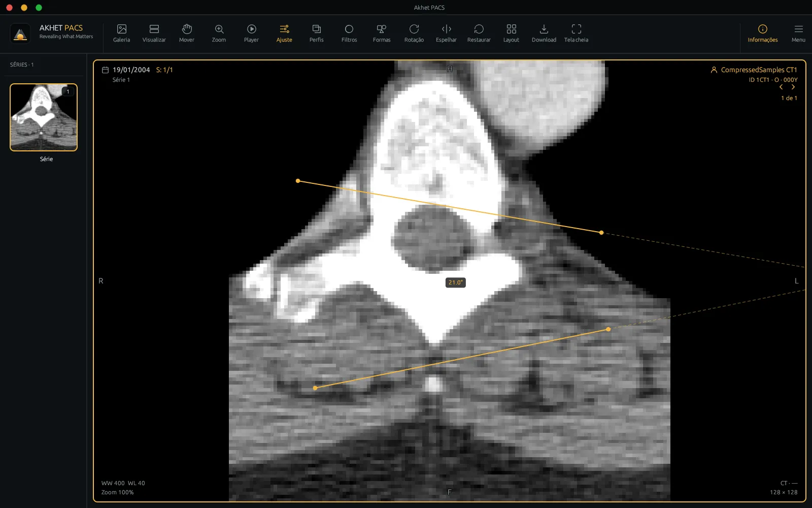Click the 21.0° angle measurement label
This screenshot has width=812, height=508.
(455, 282)
